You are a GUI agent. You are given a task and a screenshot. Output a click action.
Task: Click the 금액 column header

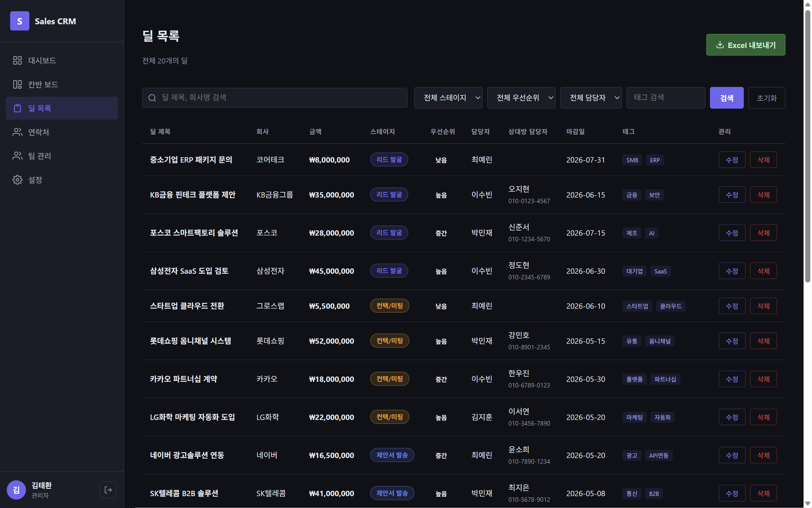pos(315,132)
